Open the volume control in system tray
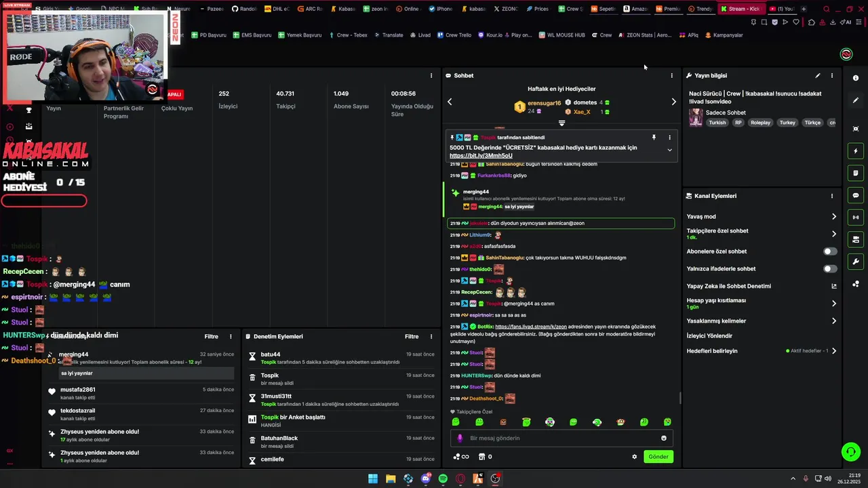 coord(827,479)
